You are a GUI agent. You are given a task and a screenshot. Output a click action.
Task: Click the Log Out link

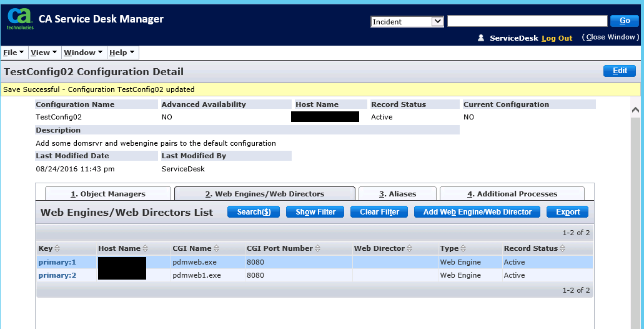557,38
